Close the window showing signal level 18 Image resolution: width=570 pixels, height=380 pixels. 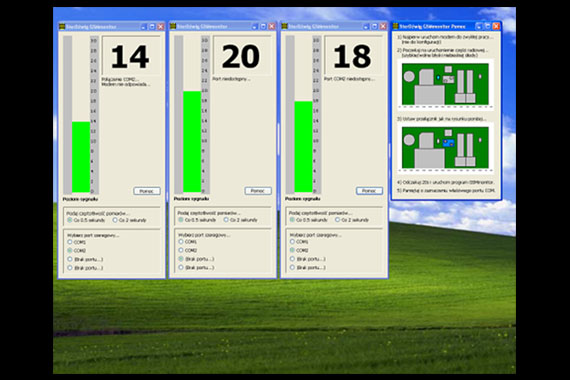click(x=383, y=27)
